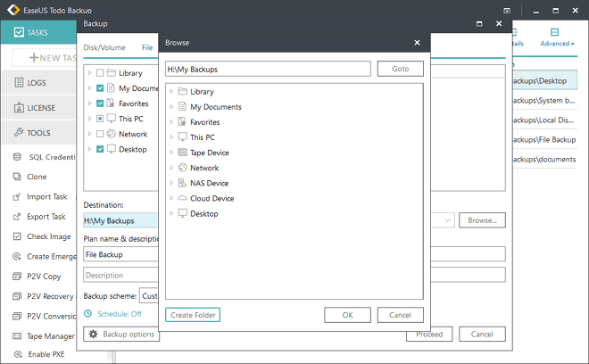Open the LOGS section icon

coord(19,82)
